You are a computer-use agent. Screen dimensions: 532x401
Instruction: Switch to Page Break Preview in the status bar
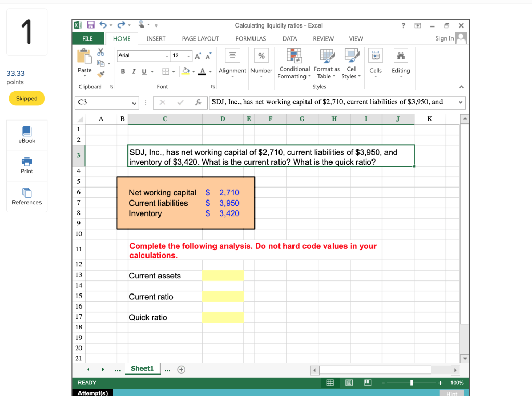tap(368, 383)
